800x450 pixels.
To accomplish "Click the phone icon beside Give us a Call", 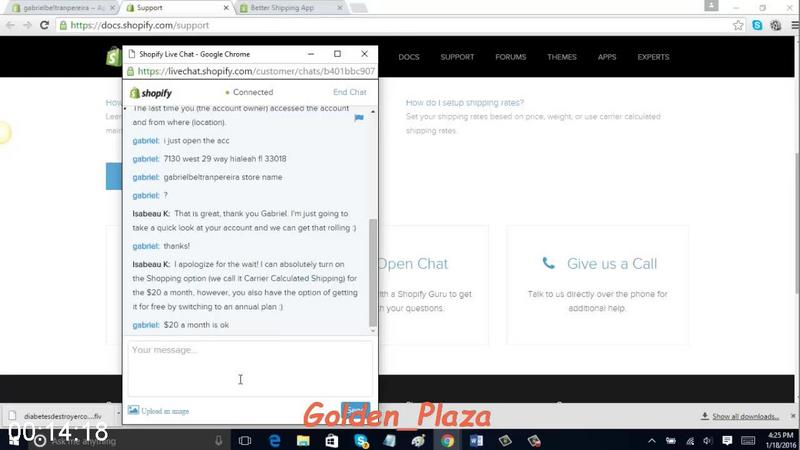I will (548, 263).
